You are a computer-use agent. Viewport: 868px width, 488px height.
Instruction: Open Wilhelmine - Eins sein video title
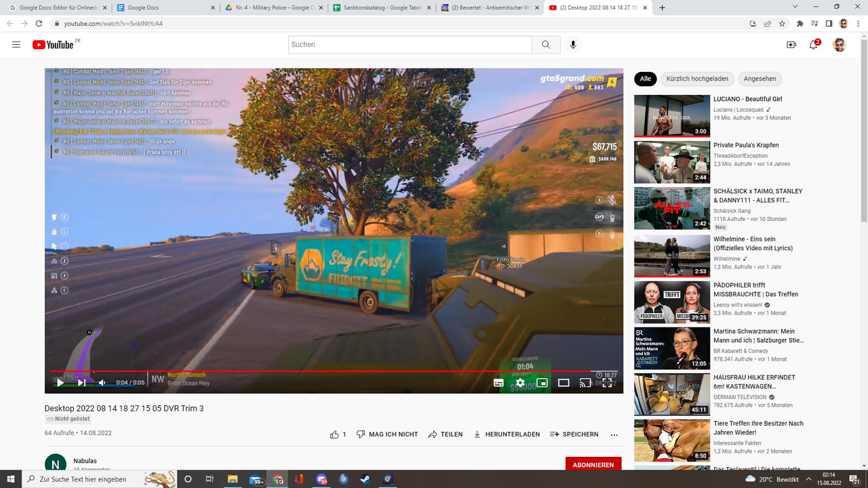point(753,243)
